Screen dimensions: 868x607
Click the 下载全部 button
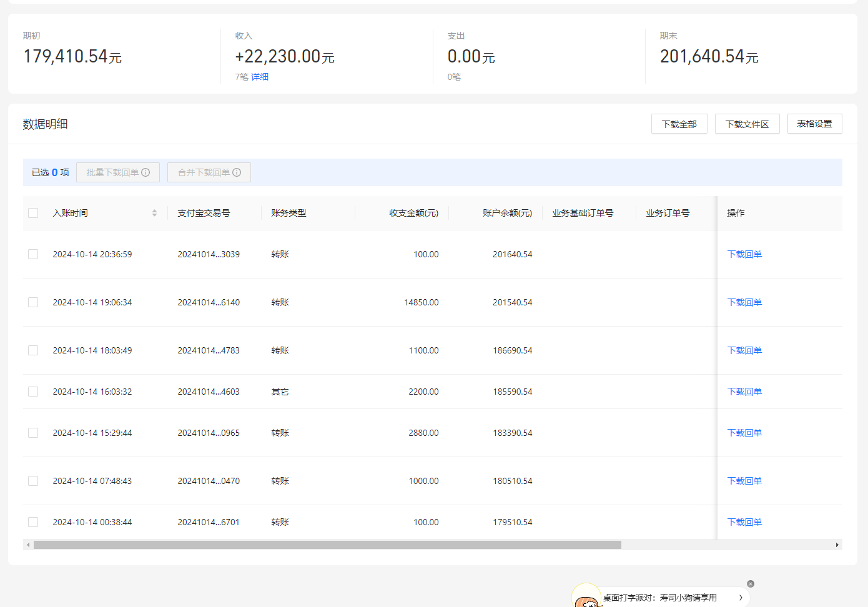pos(679,124)
